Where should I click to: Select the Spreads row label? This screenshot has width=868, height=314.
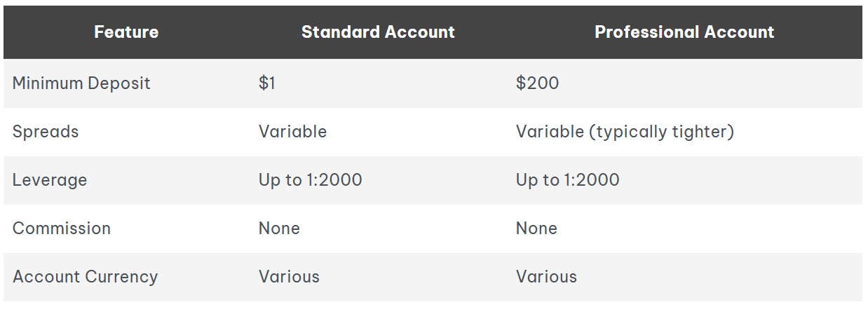[46, 132]
